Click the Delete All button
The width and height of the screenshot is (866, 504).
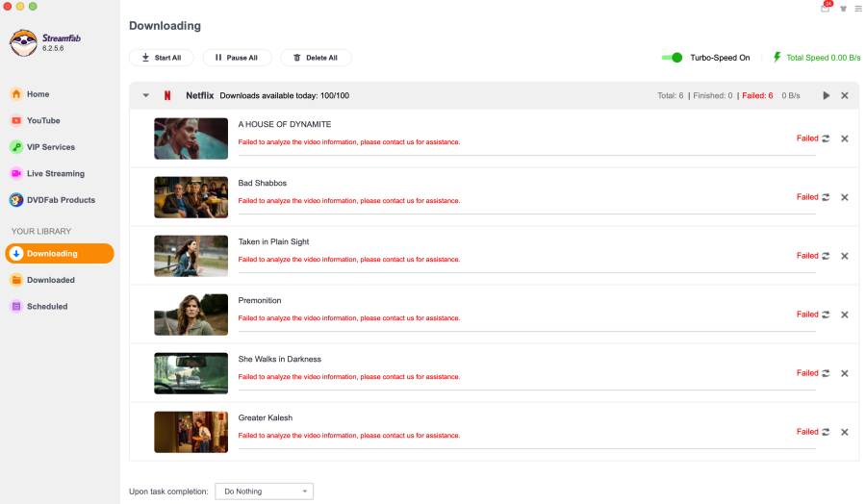pos(316,58)
